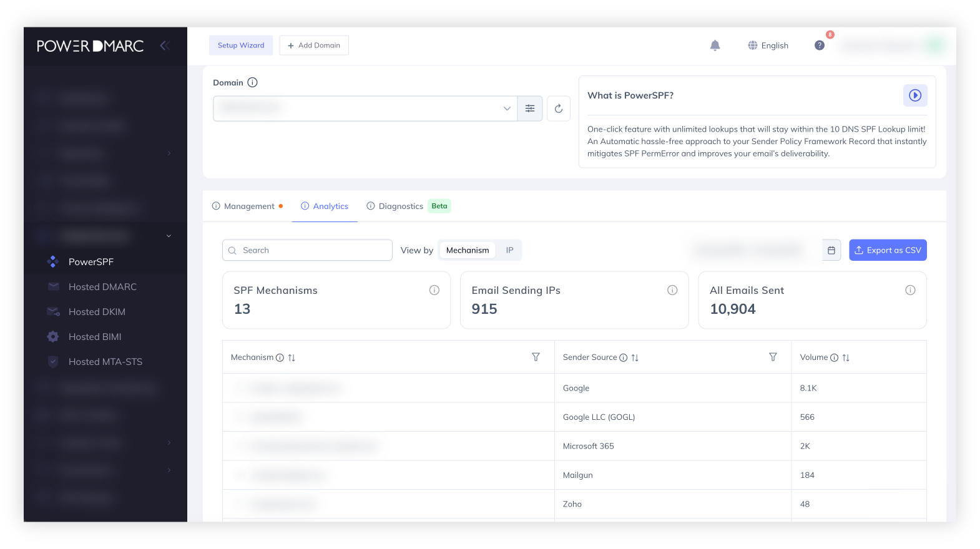Click the Add Domain button
The height and width of the screenshot is (549, 980).
coord(314,46)
